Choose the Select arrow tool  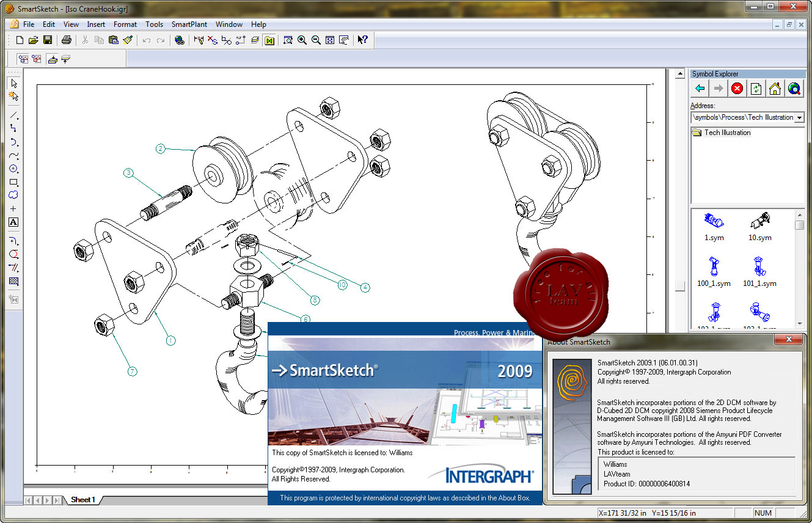point(13,83)
